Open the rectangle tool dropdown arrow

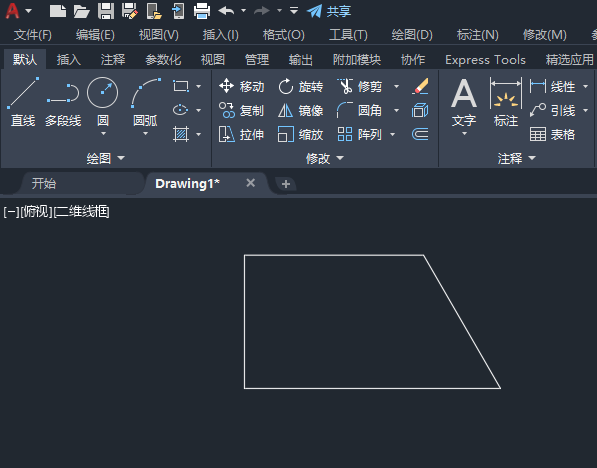pyautogui.click(x=198, y=86)
